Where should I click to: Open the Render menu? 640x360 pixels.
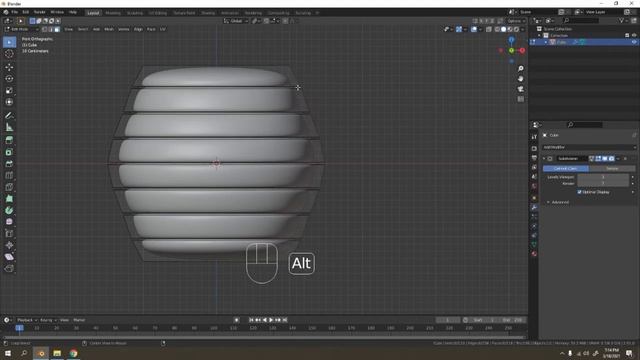(40, 12)
